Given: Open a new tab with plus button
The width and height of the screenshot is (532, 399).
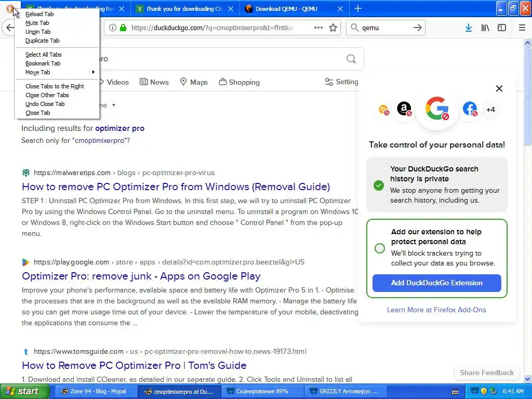Looking at the screenshot, I should click(357, 8).
